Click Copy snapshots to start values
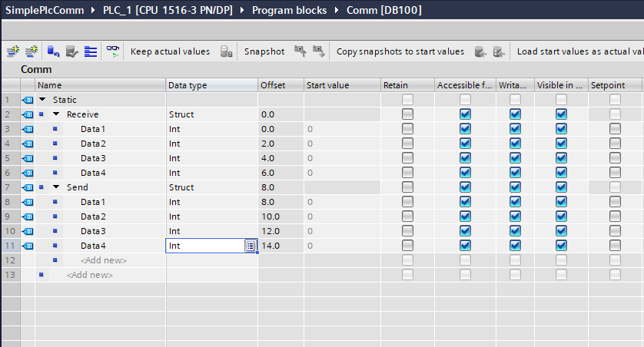This screenshot has width=644, height=347. pyautogui.click(x=400, y=51)
